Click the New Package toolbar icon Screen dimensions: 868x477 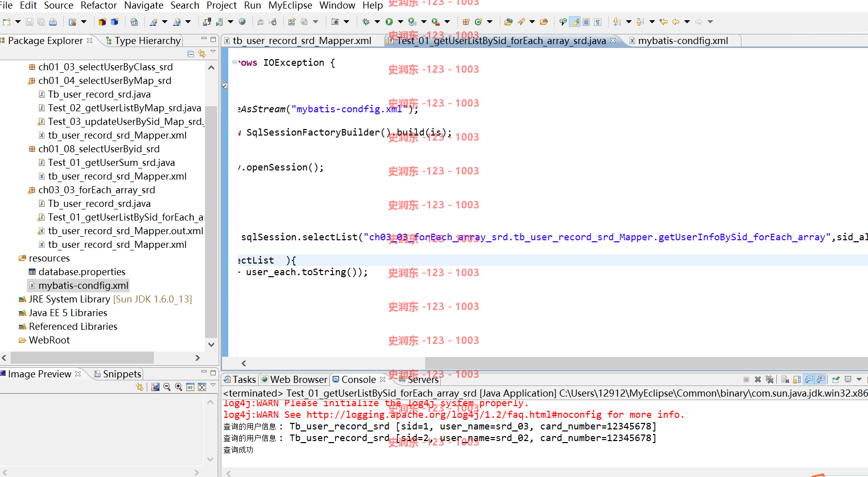tap(466, 22)
